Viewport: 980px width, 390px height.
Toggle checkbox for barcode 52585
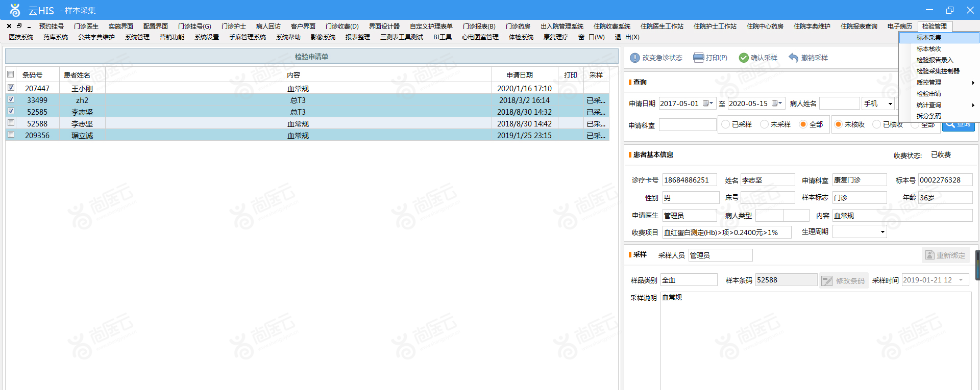(11, 111)
